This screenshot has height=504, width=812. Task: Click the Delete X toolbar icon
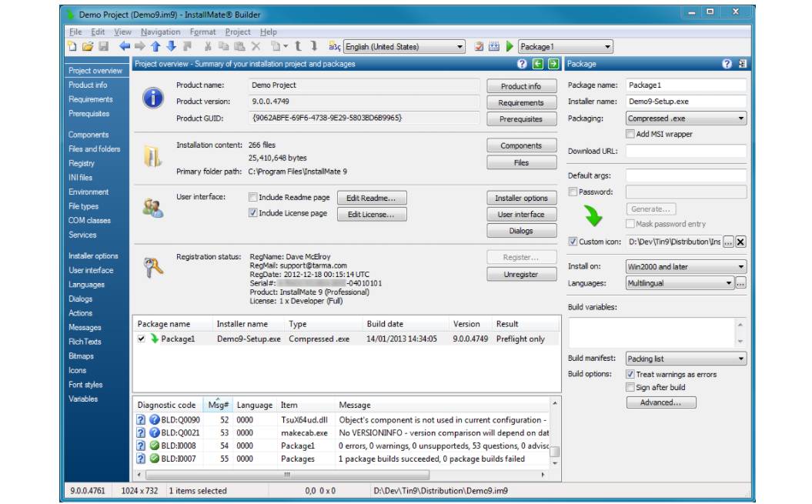(x=256, y=47)
